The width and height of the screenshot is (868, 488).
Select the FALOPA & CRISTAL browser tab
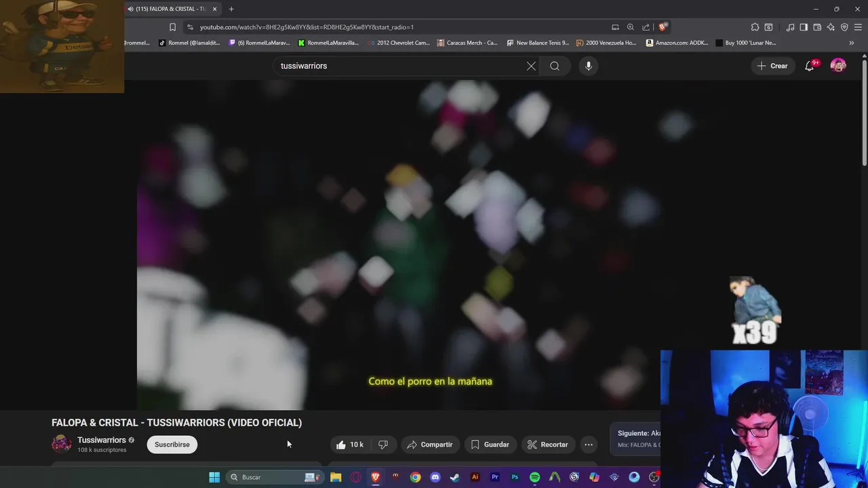(x=173, y=9)
